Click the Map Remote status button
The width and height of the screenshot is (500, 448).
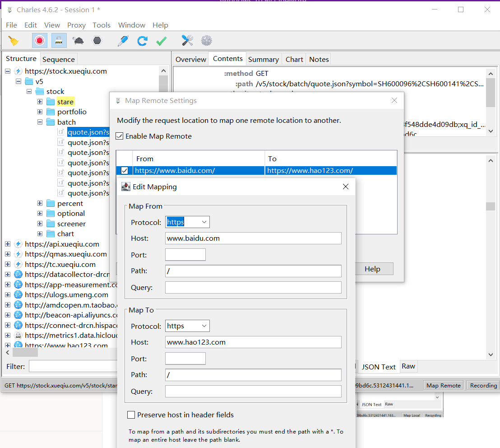pos(444,386)
